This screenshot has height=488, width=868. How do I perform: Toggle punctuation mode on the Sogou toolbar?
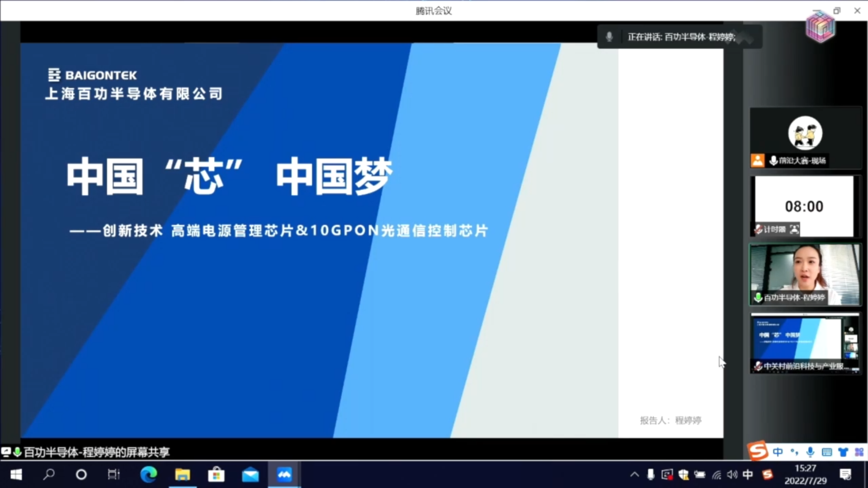794,452
